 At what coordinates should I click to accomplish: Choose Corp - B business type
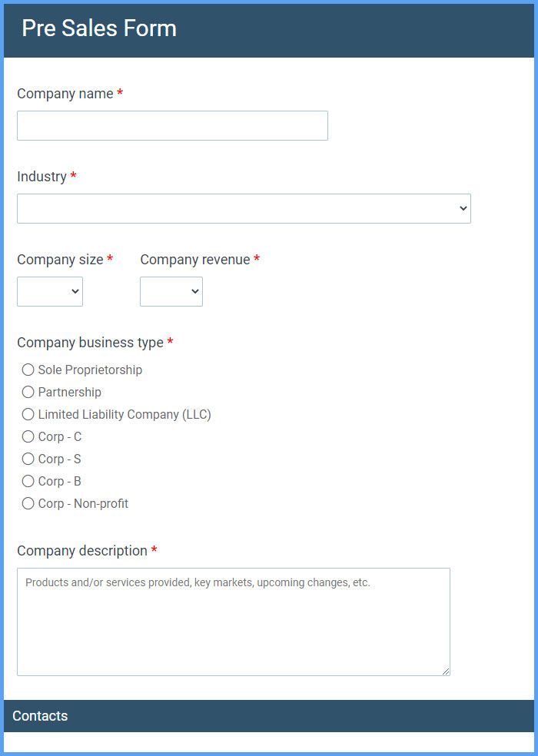pyautogui.click(x=28, y=481)
